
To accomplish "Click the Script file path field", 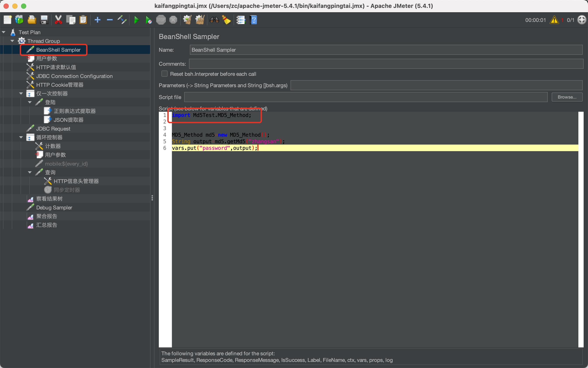I will [366, 97].
